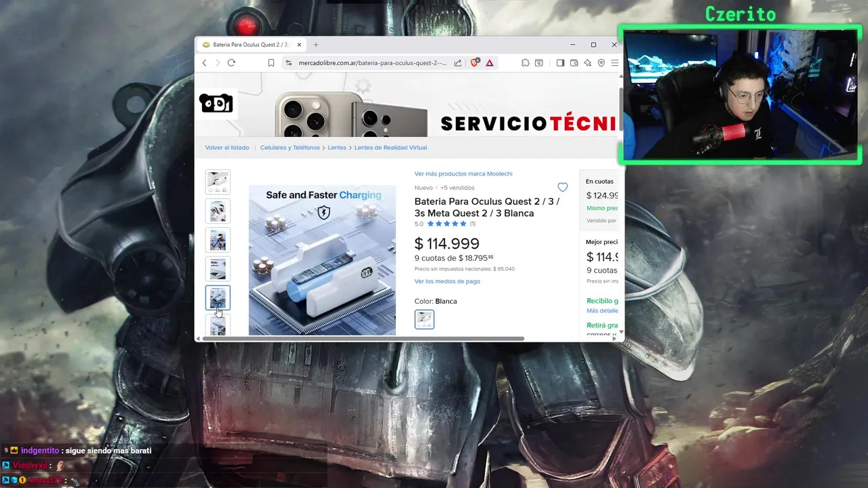Viewport: 868px width, 488px height.
Task: Go back to the previous browser page
Action: 204,62
